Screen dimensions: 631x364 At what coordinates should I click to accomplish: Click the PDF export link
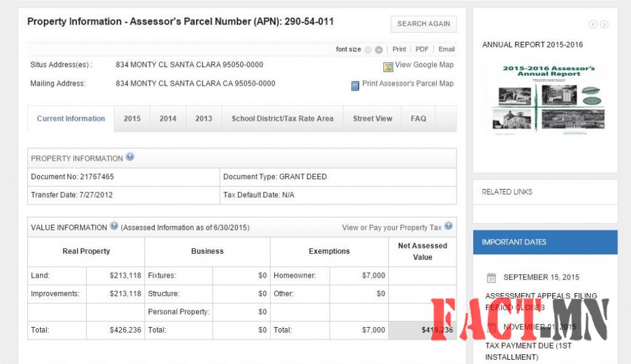pyautogui.click(x=421, y=49)
